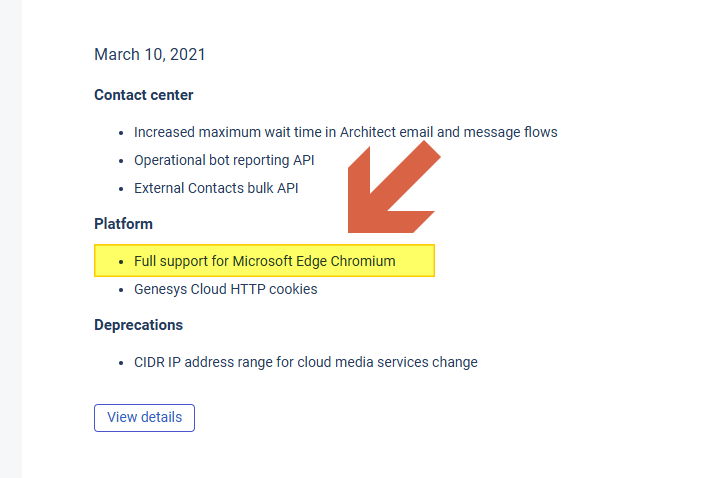Click Full support for Microsoft Edge Chromium text

point(264,261)
